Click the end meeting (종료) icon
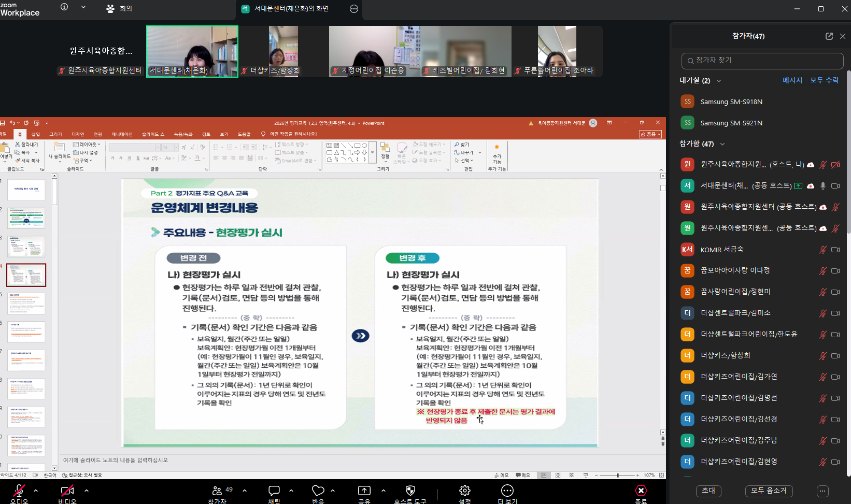The height and width of the screenshot is (504, 851). click(641, 491)
